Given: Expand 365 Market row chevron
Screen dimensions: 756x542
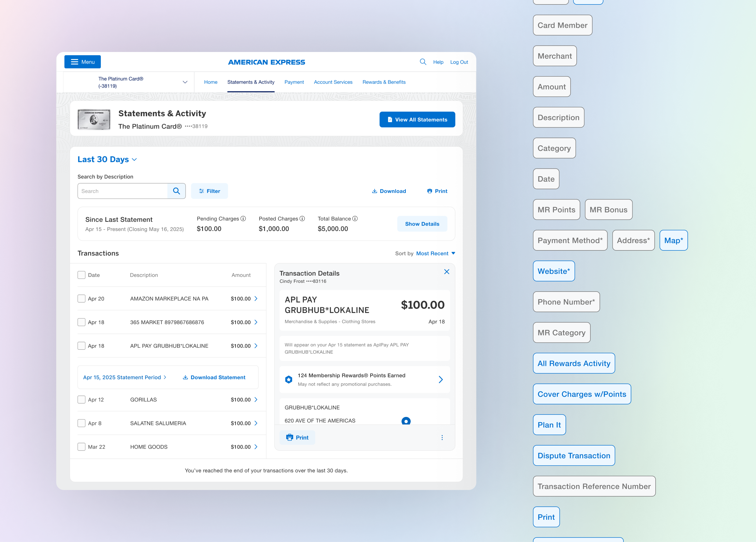Looking at the screenshot, I should 256,322.
